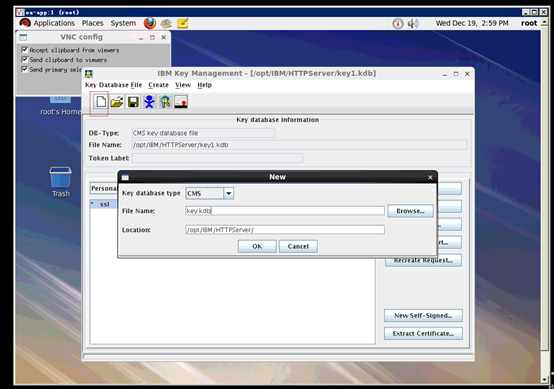The image size is (554, 389).
Task: Click the blue person toolbar icon
Action: click(x=149, y=102)
